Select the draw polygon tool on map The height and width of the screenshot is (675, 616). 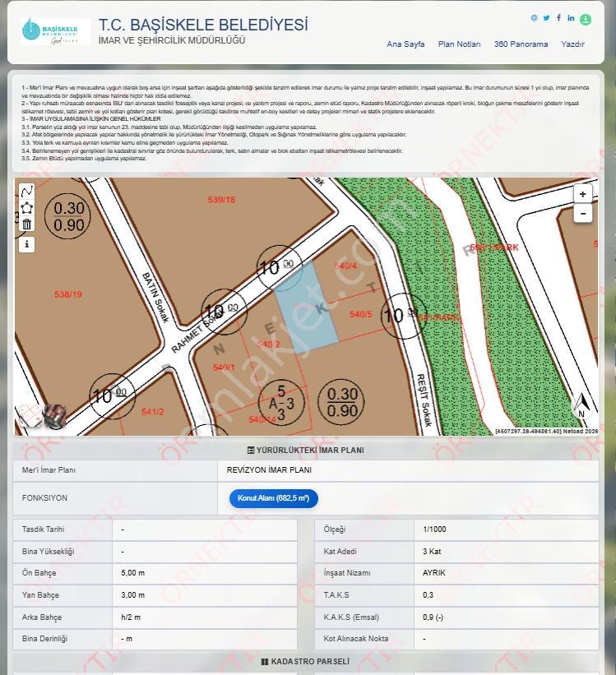tap(26, 208)
